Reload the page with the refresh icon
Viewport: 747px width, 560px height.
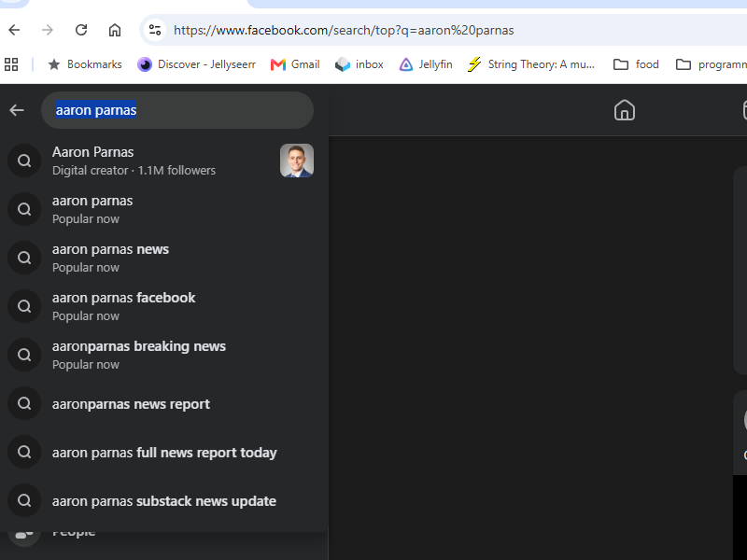[81, 30]
